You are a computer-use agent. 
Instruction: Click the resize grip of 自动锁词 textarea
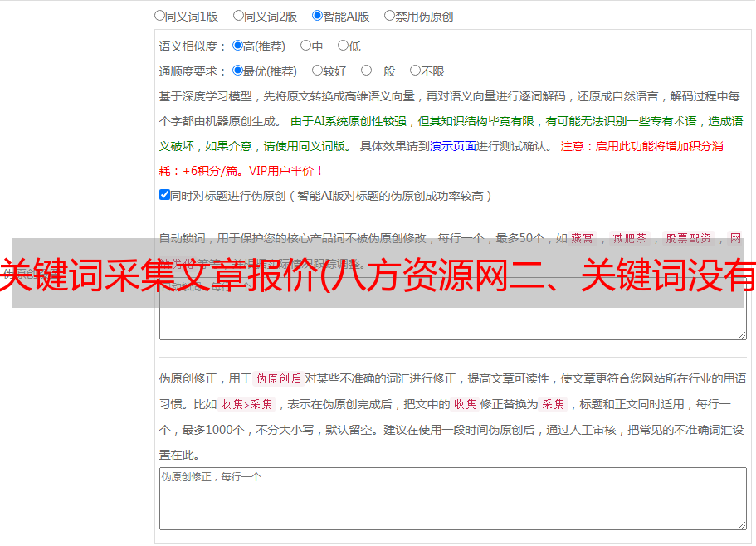pyautogui.click(x=742, y=335)
